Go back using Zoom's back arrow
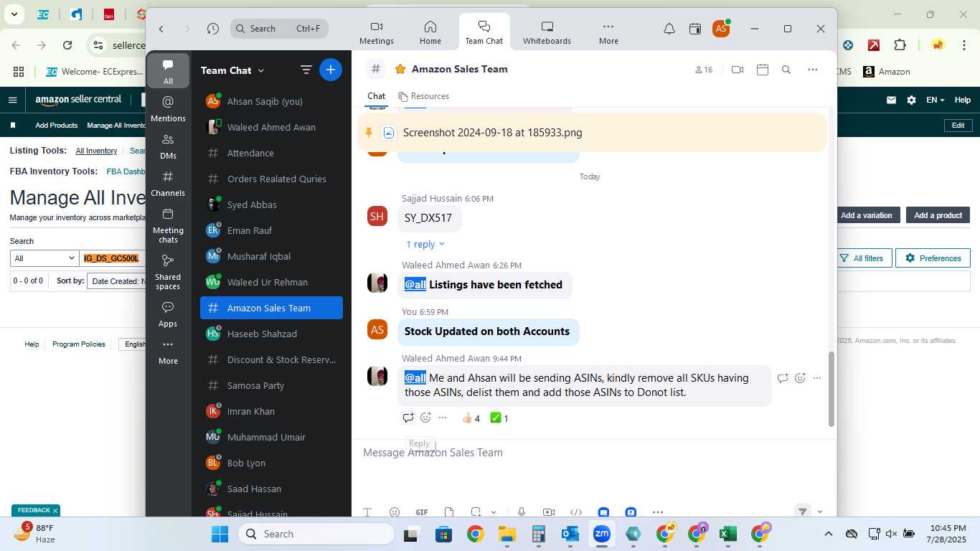The height and width of the screenshot is (551, 980). pyautogui.click(x=161, y=29)
